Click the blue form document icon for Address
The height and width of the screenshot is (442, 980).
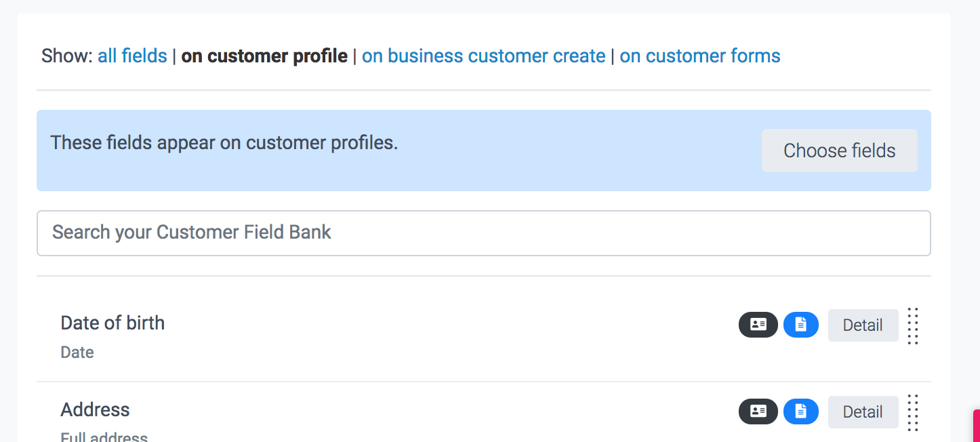[800, 411]
